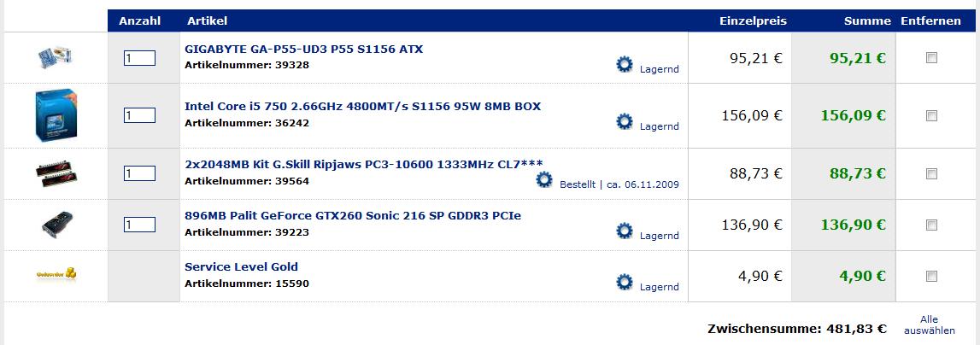Click the Palit graphics card thumbnail
The image size is (980, 345).
point(56,225)
